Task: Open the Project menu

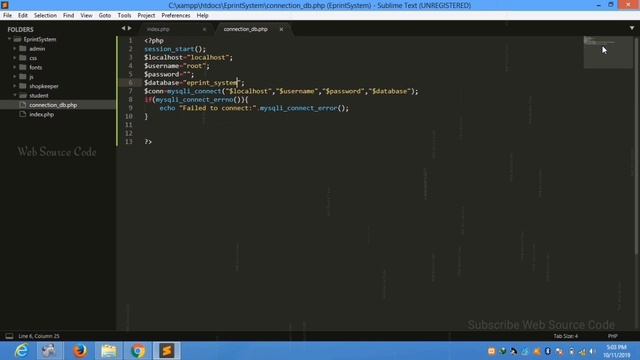Action: 146,16
